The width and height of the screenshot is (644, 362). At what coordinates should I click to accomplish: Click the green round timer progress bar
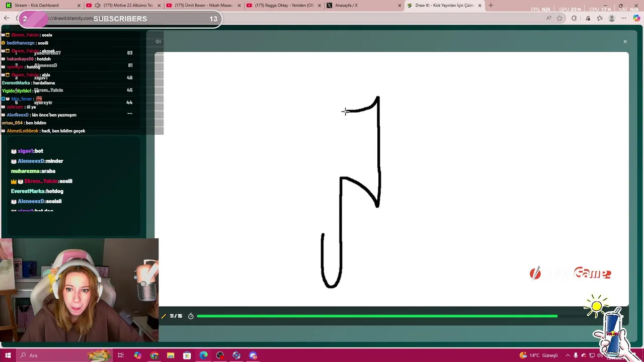point(377,316)
